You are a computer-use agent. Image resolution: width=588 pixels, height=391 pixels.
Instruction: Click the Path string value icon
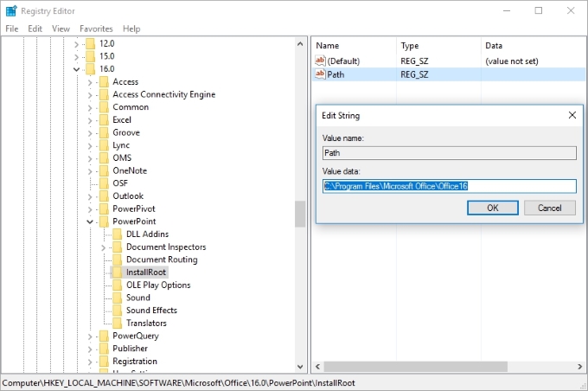320,75
